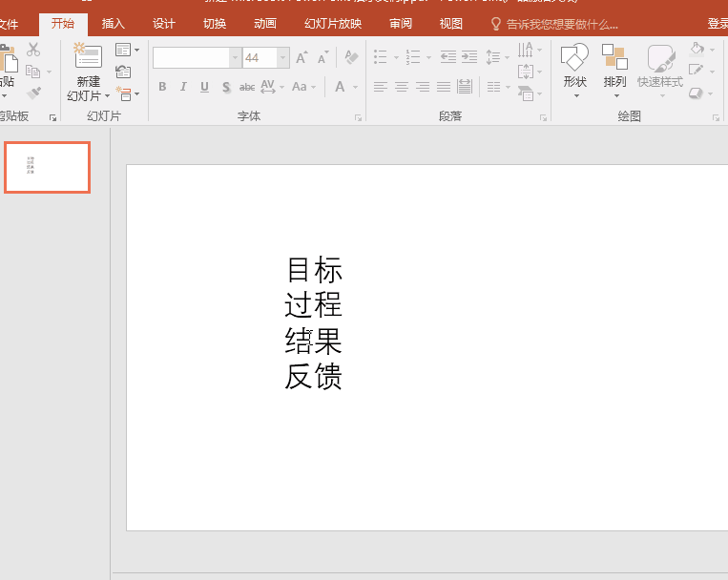The image size is (728, 580).
Task: Clear all formatting eraser icon
Action: (x=351, y=57)
